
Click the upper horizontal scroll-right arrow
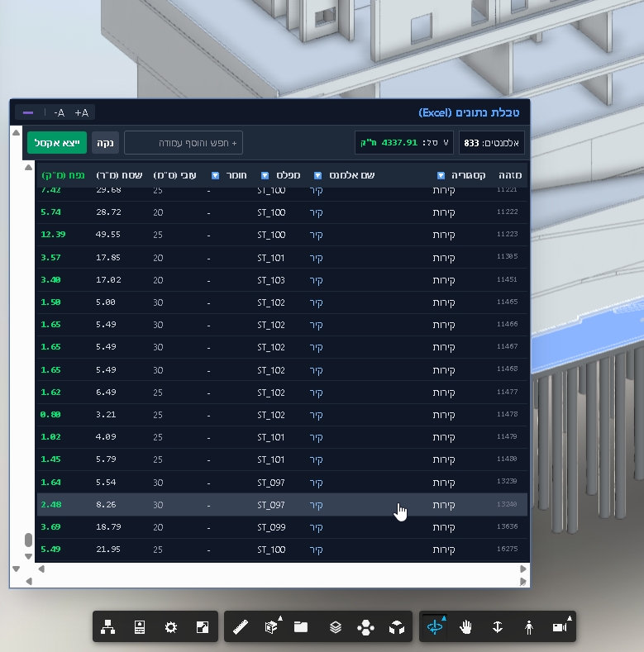pyautogui.click(x=523, y=569)
